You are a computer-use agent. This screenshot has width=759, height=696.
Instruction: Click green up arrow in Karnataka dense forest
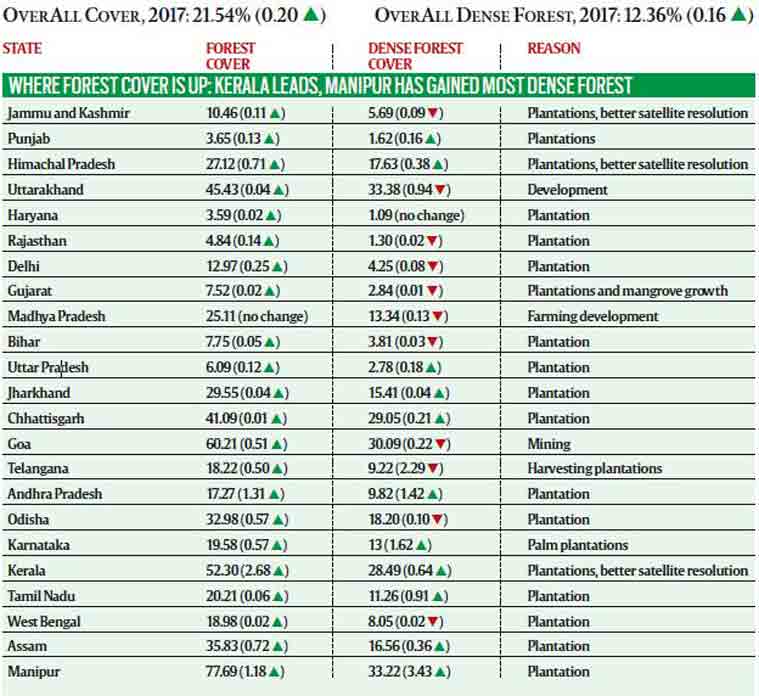click(423, 545)
